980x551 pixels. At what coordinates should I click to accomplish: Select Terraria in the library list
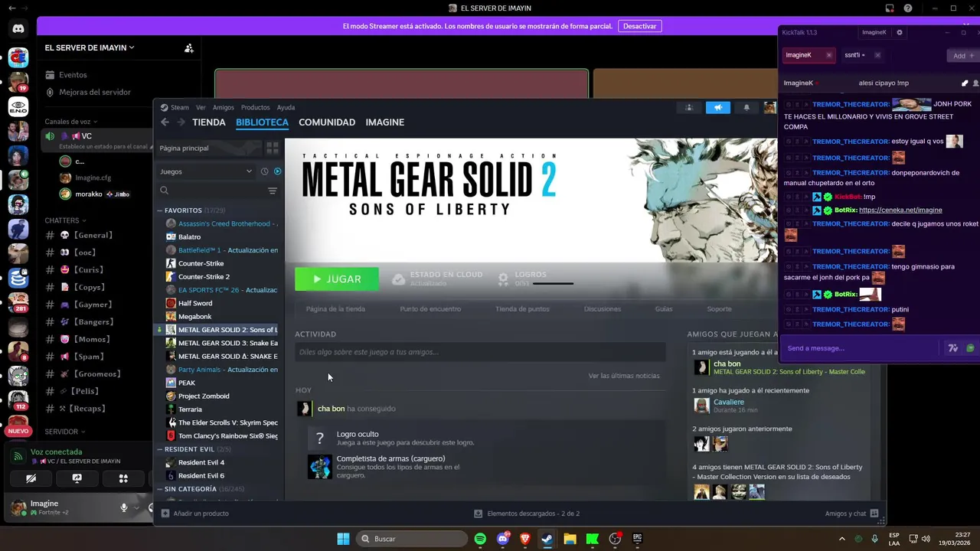coord(190,409)
